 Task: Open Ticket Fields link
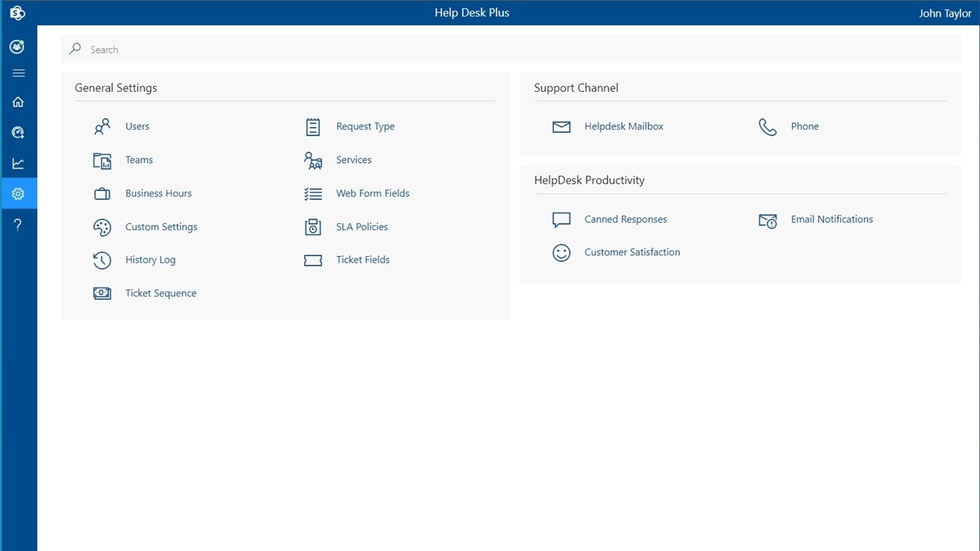[363, 260]
